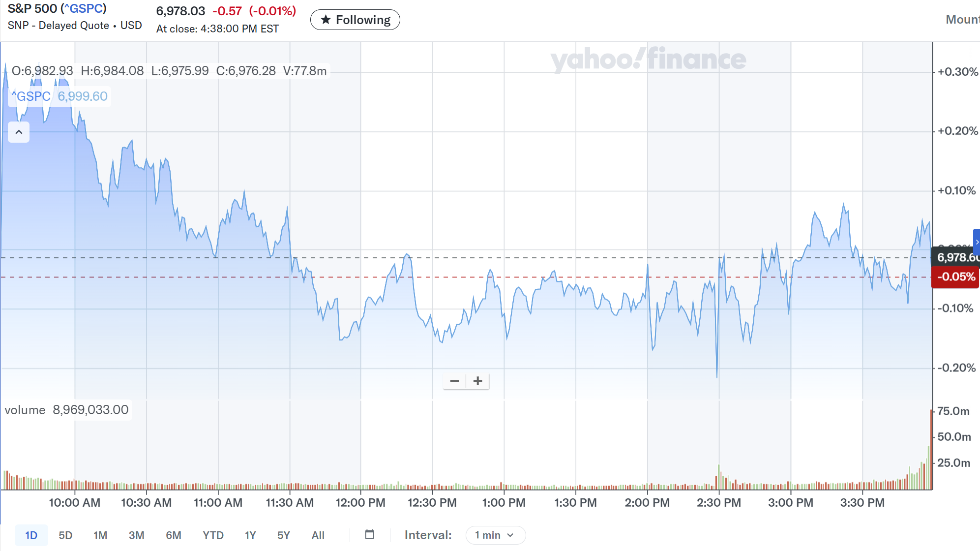This screenshot has width=980, height=551.
Task: Collapse the chart legend with chevron-up button
Action: (x=19, y=132)
